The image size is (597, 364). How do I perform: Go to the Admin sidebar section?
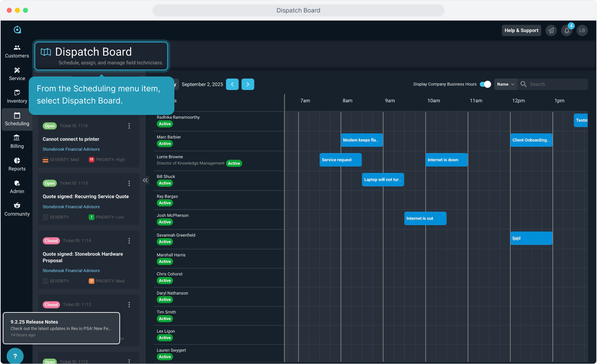point(17,187)
